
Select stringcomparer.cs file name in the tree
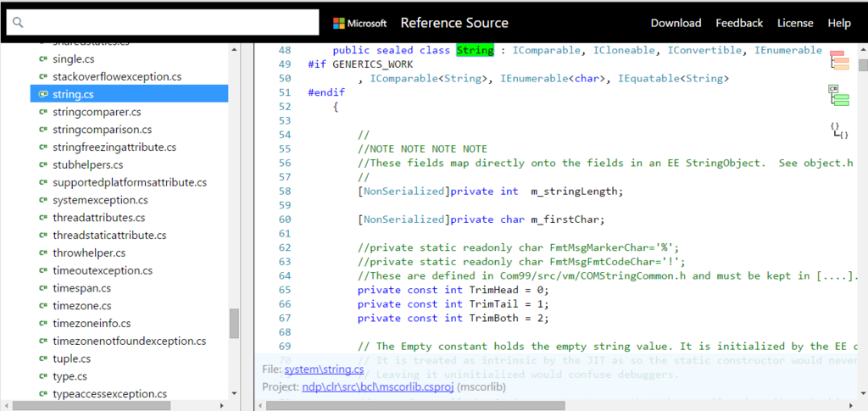pos(97,113)
